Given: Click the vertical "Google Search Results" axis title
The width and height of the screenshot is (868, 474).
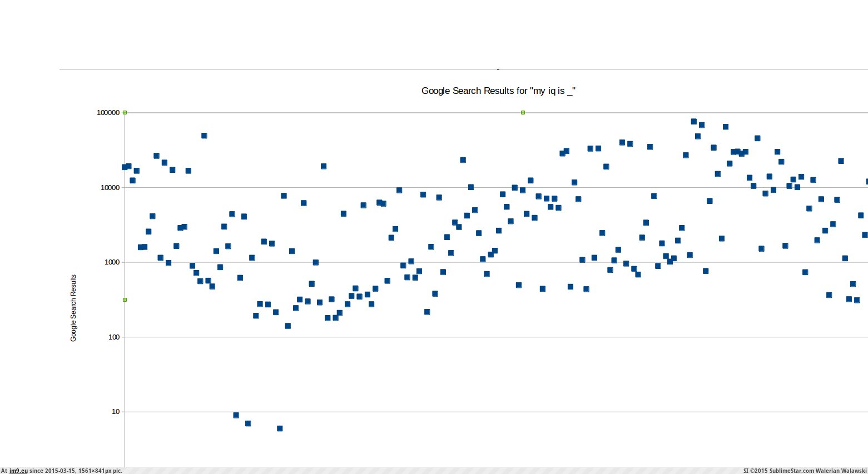Looking at the screenshot, I should point(73,308).
